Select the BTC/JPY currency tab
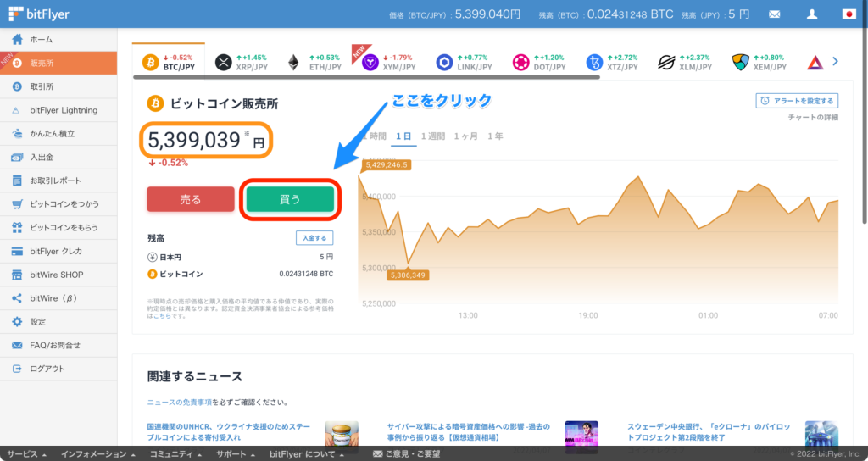The height and width of the screenshot is (461, 868). 169,62
